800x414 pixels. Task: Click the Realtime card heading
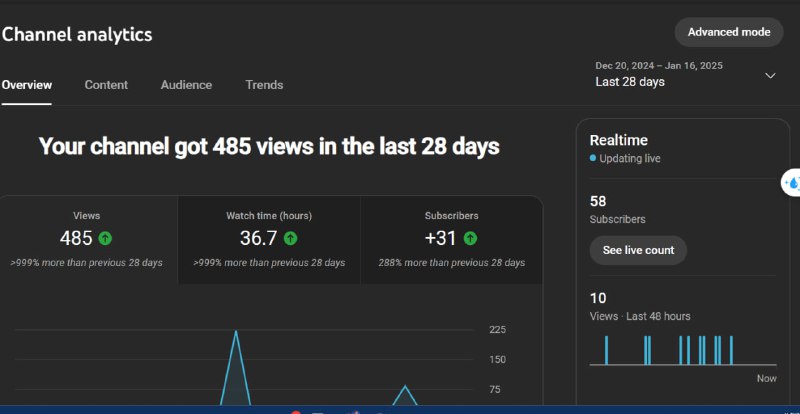coord(618,140)
